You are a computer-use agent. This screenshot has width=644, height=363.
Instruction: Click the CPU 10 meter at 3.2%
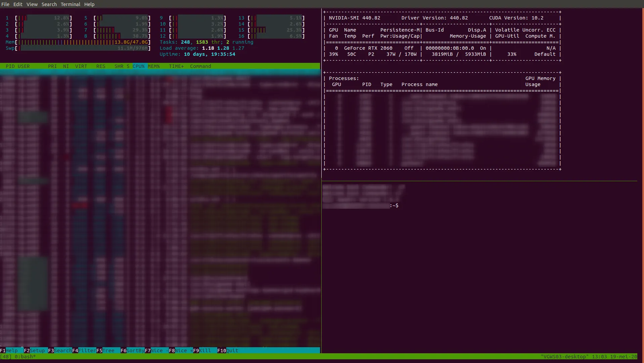(x=193, y=24)
